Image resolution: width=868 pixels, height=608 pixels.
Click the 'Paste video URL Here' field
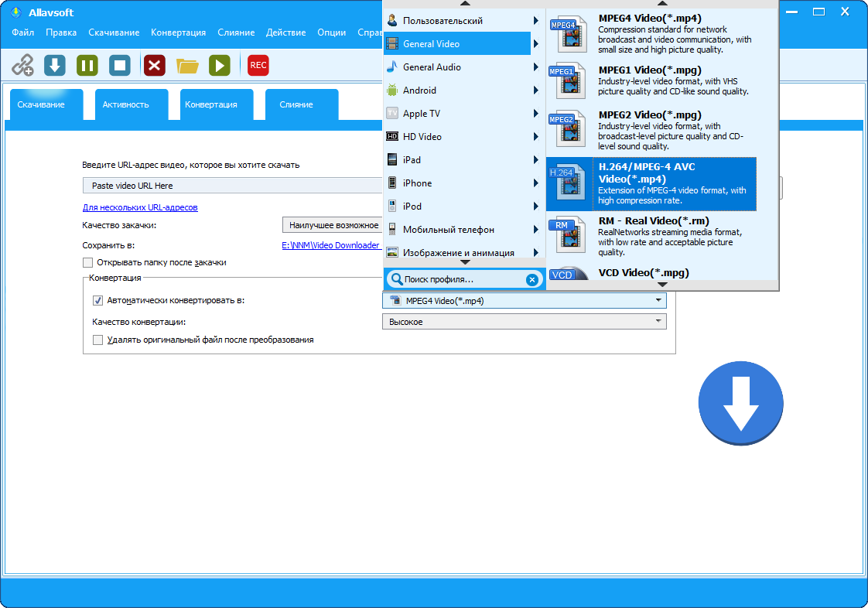pos(233,186)
